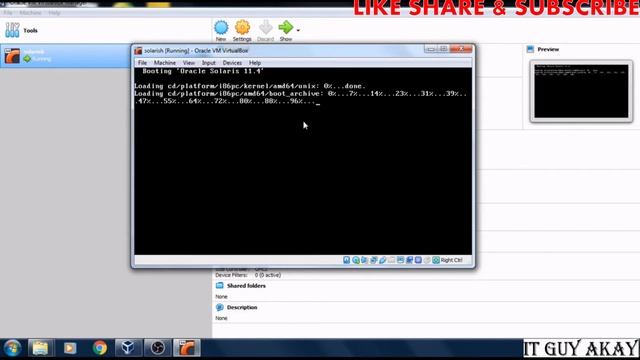This screenshot has width=640, height=360.
Task: Click inside the Solaris VM console screen
Action: click(303, 161)
